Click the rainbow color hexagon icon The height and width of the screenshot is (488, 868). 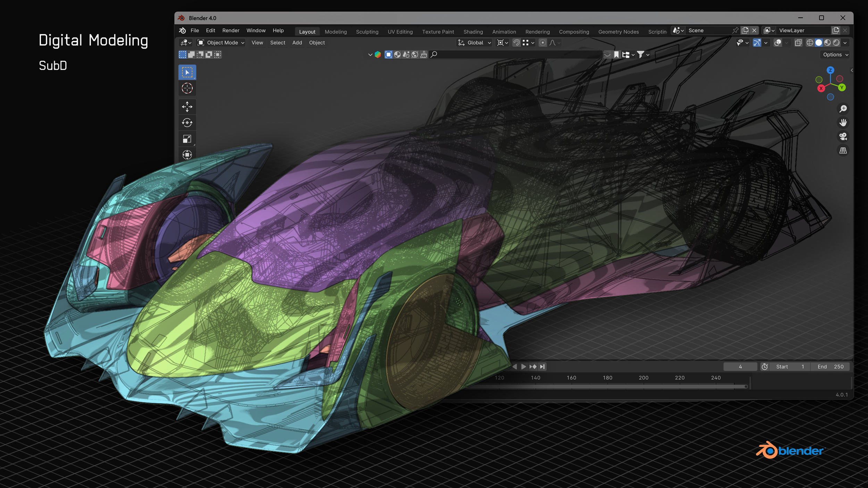point(378,54)
